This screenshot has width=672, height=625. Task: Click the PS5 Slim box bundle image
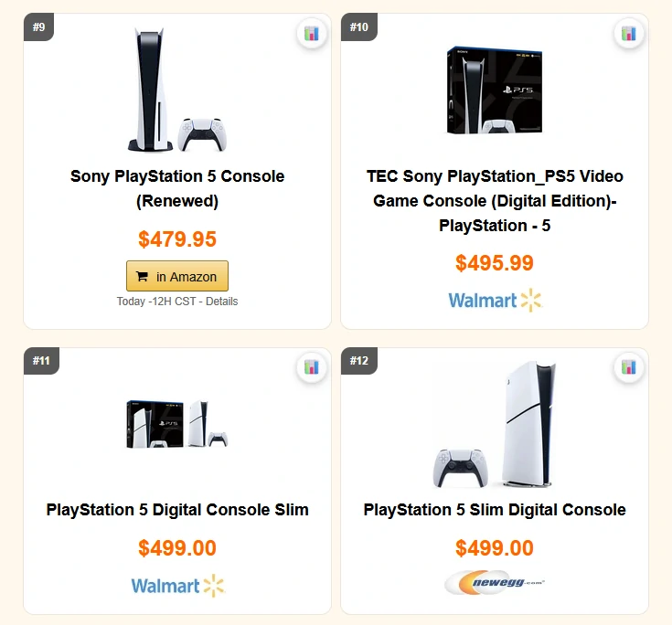click(177, 424)
